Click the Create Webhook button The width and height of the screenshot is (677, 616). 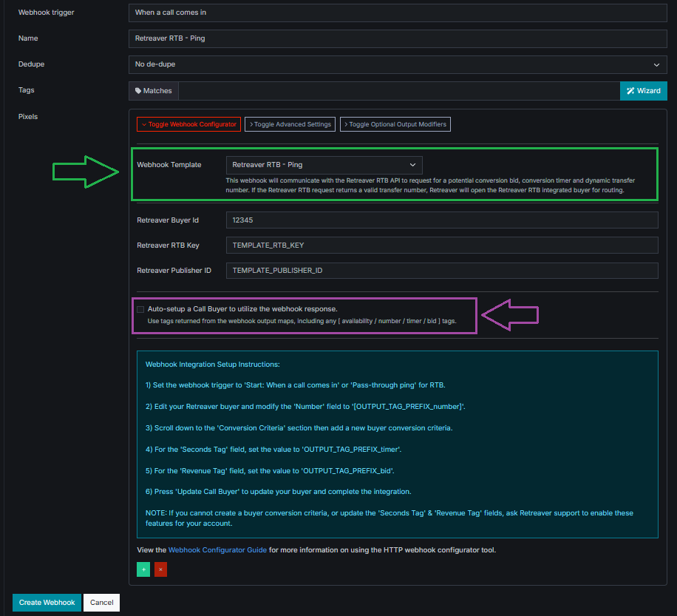[x=47, y=603]
